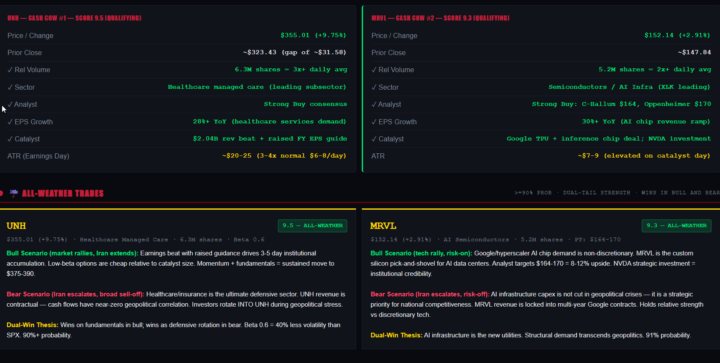720x363 pixels.
Task: Click MRVL price value $152.14 (+2.91%) in table
Action: [677, 35]
